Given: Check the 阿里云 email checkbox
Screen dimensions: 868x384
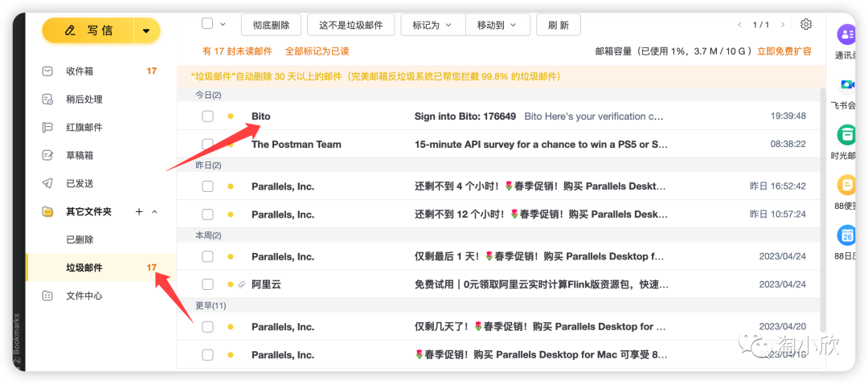Looking at the screenshot, I should [207, 284].
